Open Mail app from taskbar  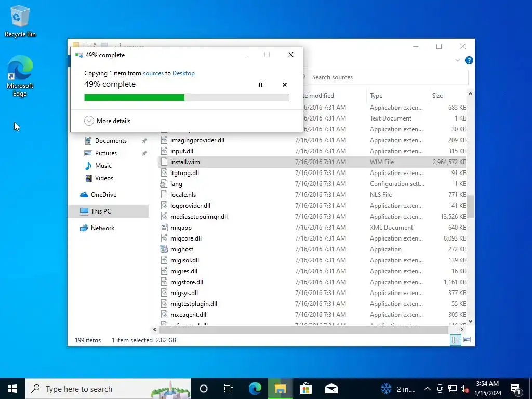pyautogui.click(x=331, y=389)
